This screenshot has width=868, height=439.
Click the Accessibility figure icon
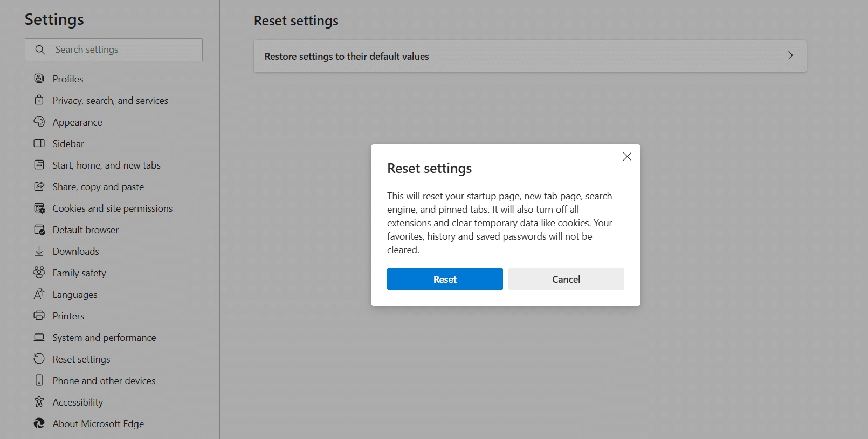tap(39, 402)
